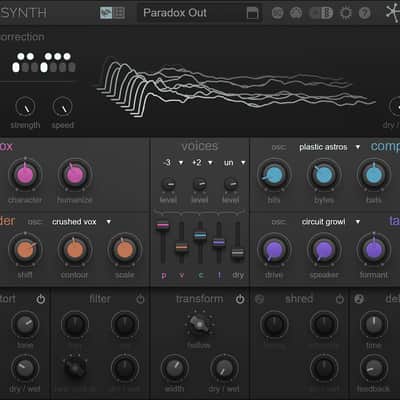This screenshot has width=400, height=400.
Task: Open the -3 voice interval dropdown
Action: [x=172, y=163]
